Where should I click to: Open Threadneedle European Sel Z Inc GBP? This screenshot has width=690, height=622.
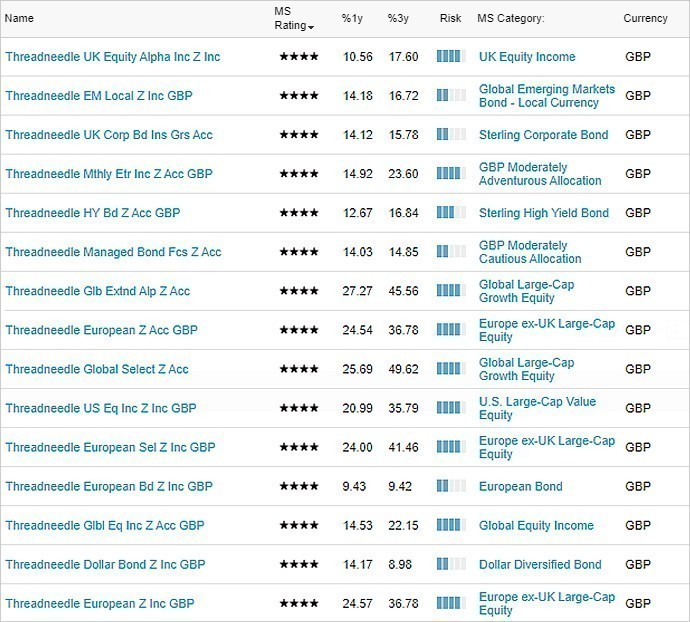110,447
